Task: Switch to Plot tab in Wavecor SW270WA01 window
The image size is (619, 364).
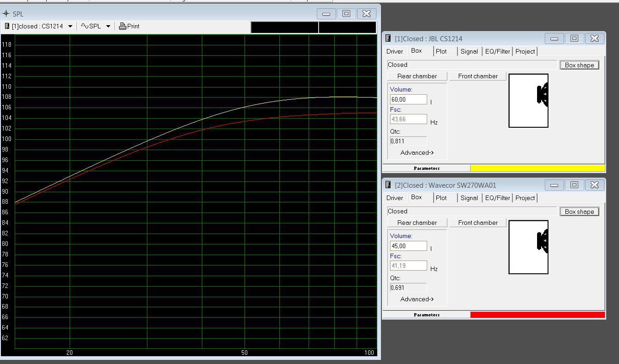Action: coord(441,198)
